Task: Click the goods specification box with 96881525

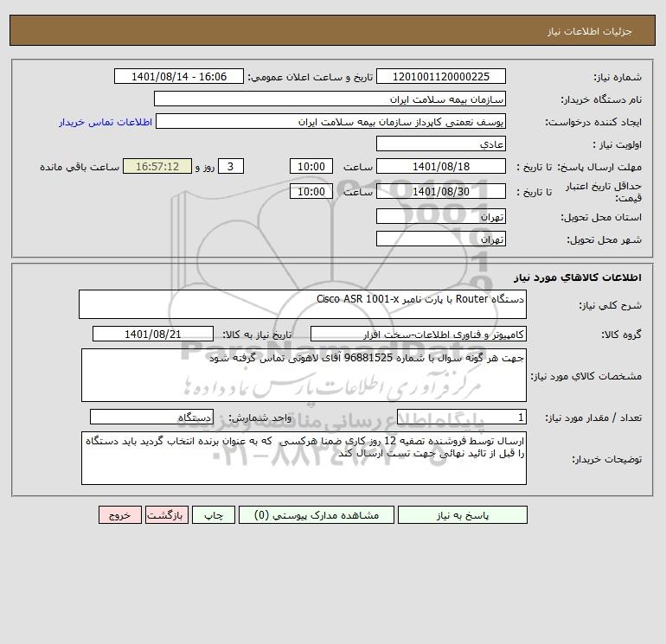Action: [304, 375]
